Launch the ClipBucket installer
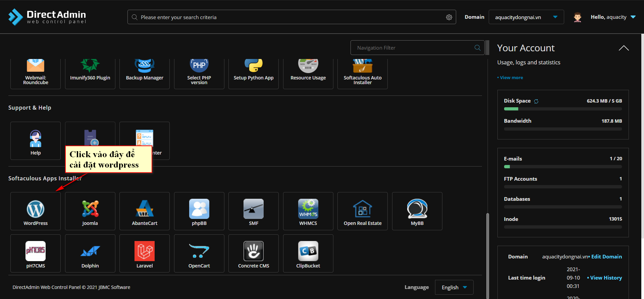Viewport: 644px width, 299px height. click(x=308, y=253)
